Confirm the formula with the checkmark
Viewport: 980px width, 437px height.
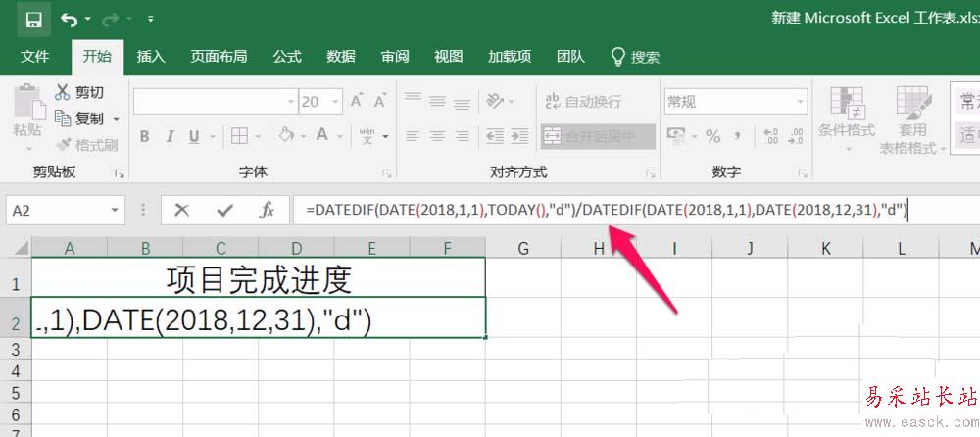(224, 210)
